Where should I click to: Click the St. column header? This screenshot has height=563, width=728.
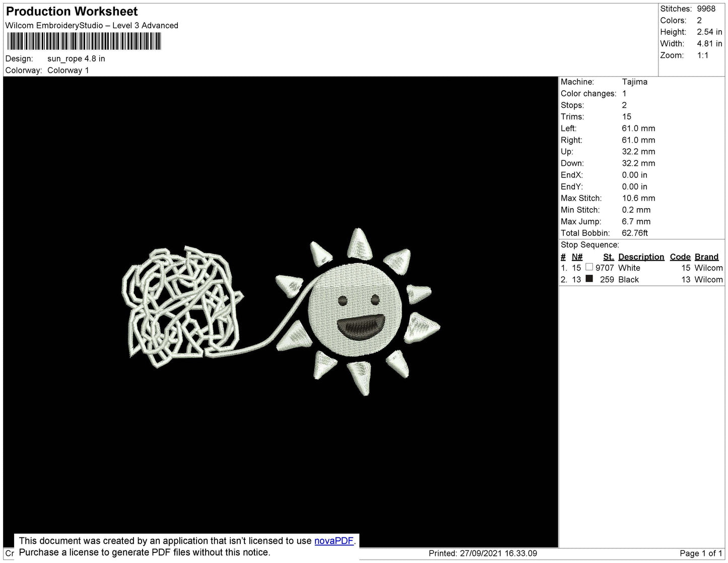608,257
